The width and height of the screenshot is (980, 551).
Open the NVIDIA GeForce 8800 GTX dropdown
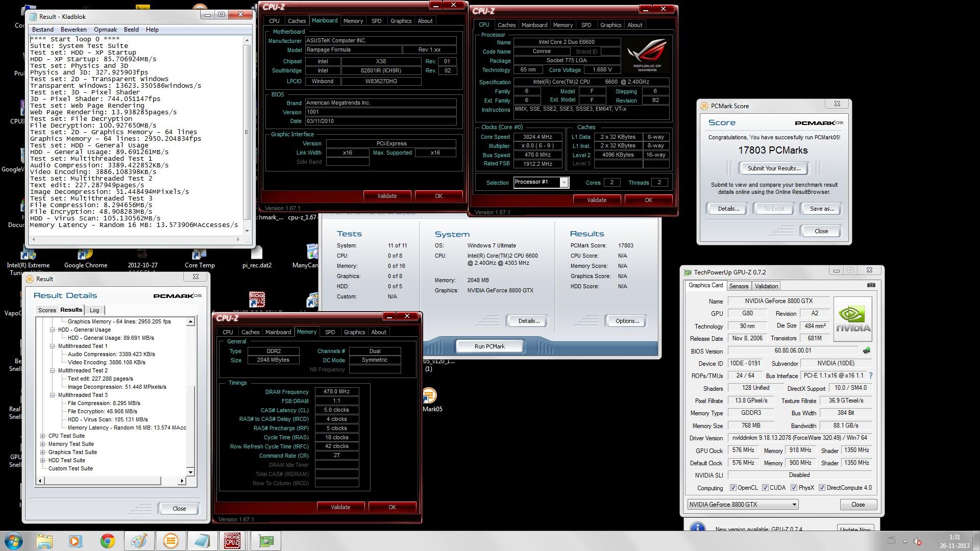743,505
